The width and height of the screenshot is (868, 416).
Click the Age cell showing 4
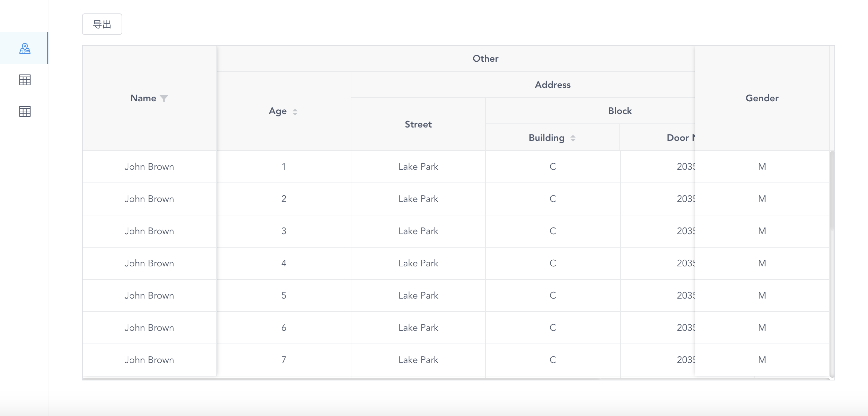284,263
